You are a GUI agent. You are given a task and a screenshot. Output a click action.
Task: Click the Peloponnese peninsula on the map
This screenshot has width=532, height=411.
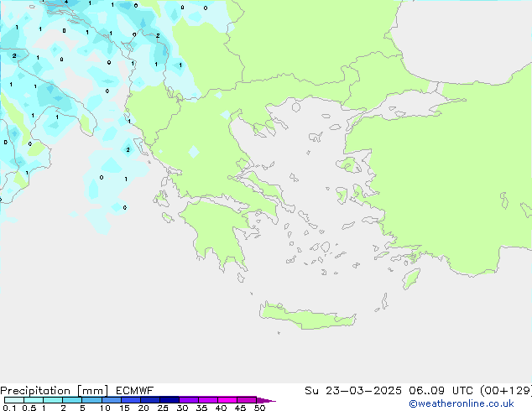(x=217, y=231)
